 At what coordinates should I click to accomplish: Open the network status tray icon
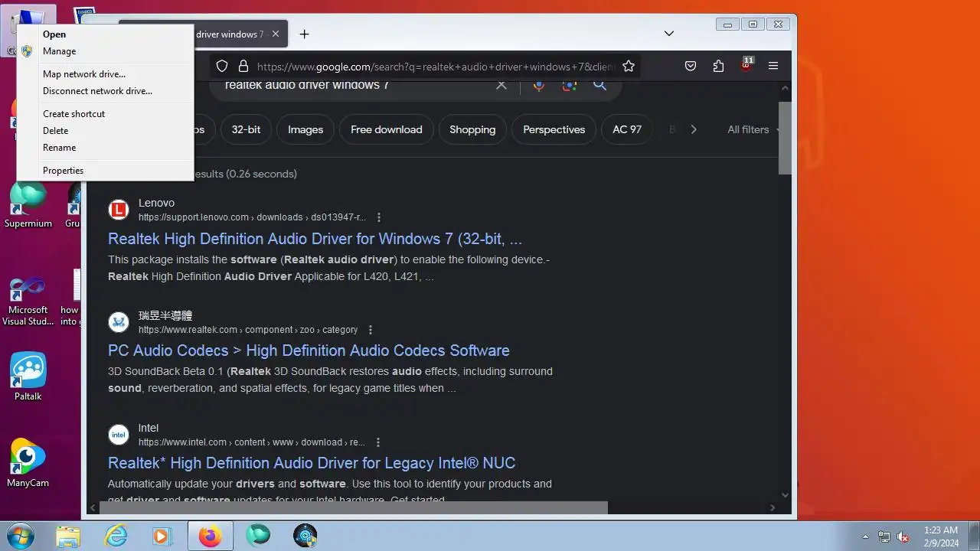coord(884,536)
